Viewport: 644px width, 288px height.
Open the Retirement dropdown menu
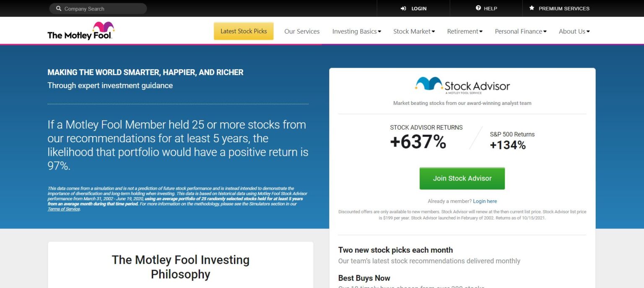tap(465, 31)
